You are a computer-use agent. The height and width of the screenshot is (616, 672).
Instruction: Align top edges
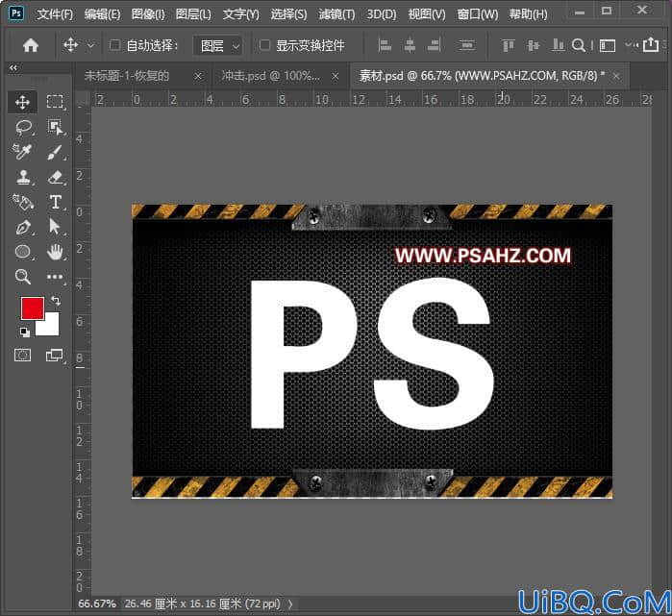coord(509,45)
